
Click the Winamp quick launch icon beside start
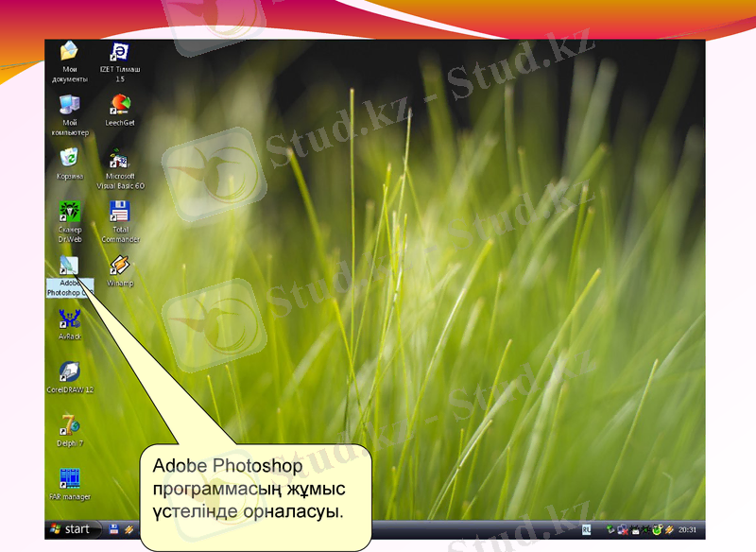click(128, 529)
